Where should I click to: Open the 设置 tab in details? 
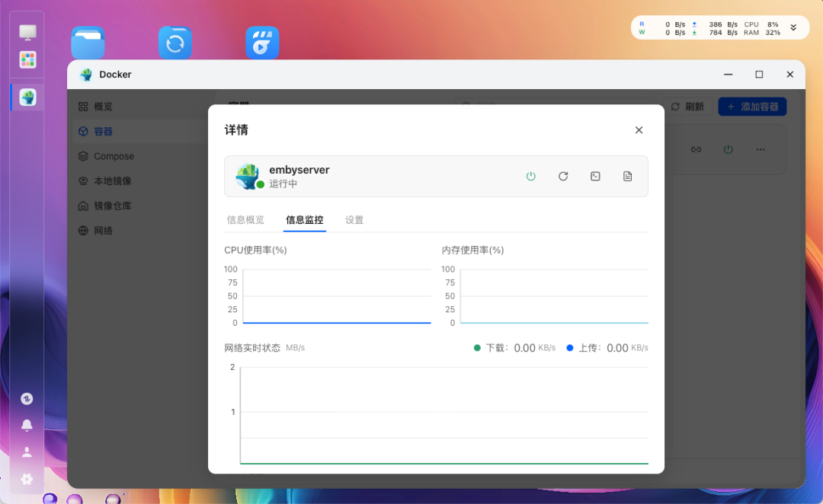coord(354,219)
